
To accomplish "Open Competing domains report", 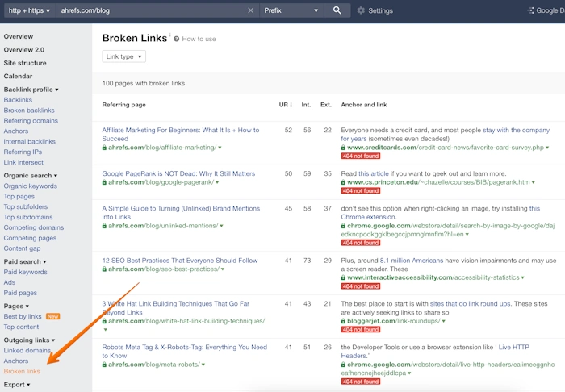I will click(x=34, y=227).
